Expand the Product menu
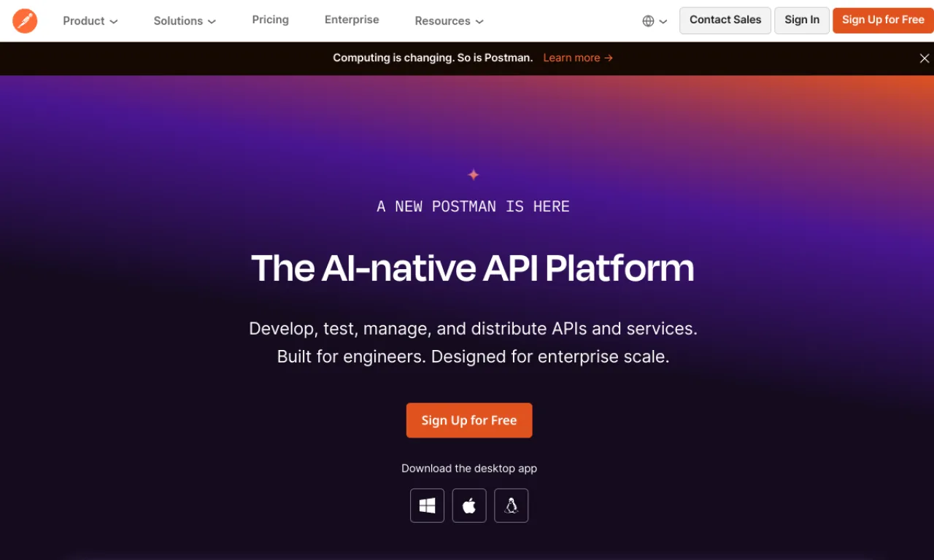 pos(90,21)
